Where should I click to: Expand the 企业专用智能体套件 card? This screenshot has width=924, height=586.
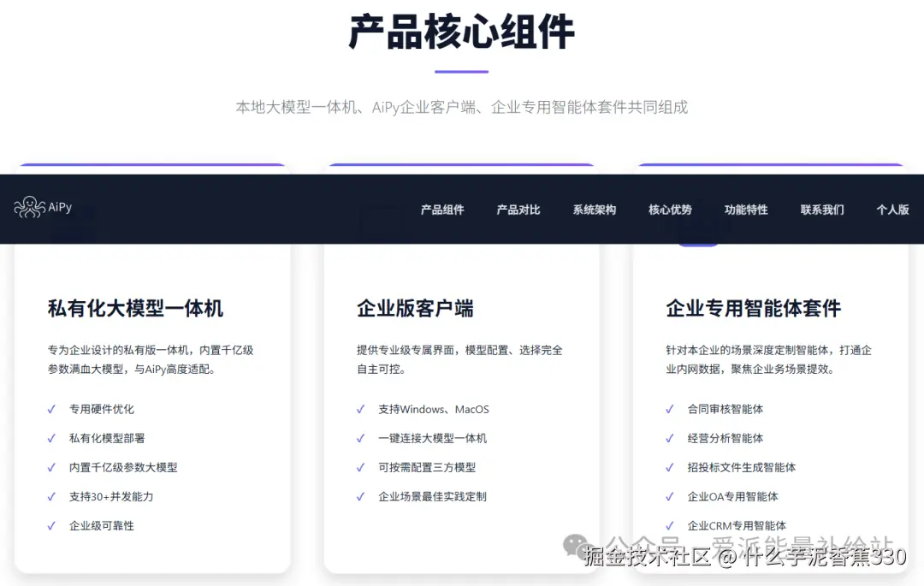754,309
